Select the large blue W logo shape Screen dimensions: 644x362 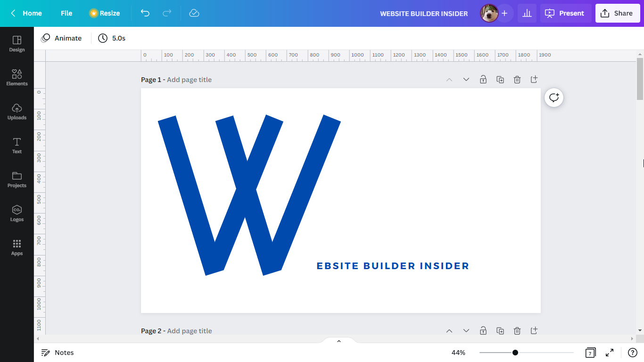[x=249, y=195]
